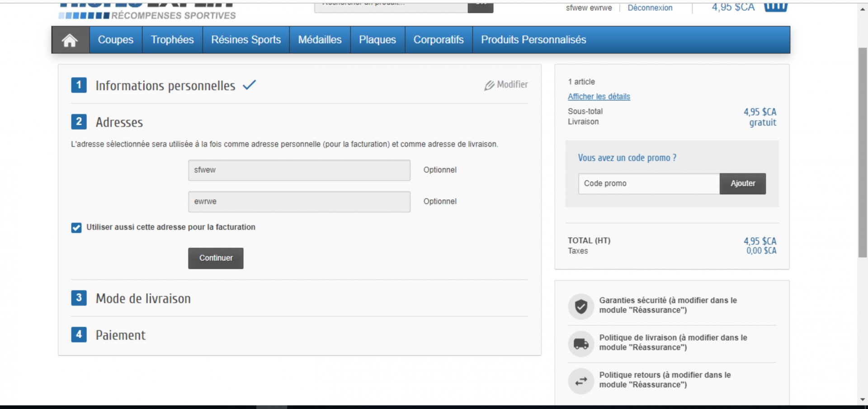Open the Produits Personnalisés menu
Screen dimensions: 868x409
point(533,40)
